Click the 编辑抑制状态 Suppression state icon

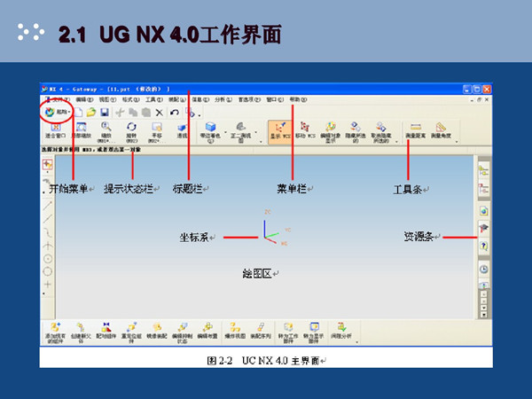182,332
